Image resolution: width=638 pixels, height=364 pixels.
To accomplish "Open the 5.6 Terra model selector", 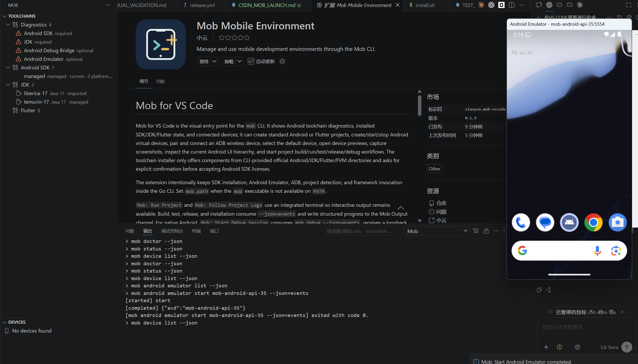I will tap(609, 347).
